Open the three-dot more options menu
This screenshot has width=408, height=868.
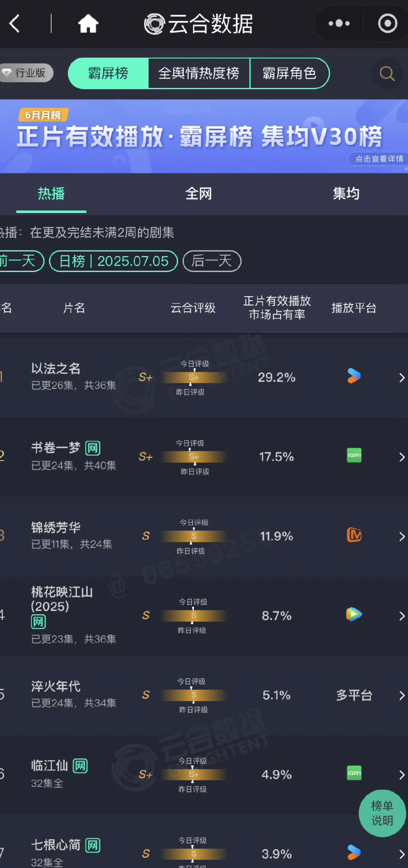click(339, 23)
